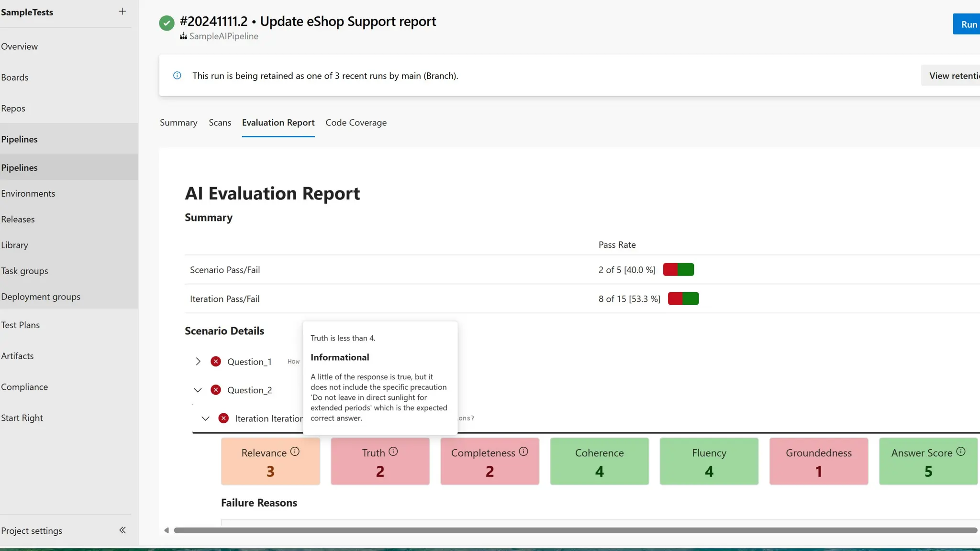Screen dimensions: 980x551
Task: Click the Relevance info icon
Action: pos(295,452)
